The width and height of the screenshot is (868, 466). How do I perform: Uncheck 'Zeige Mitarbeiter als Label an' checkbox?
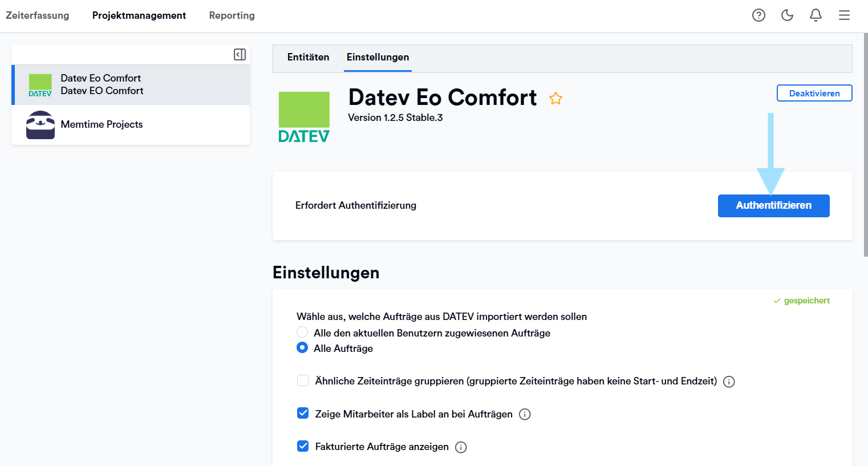point(303,414)
